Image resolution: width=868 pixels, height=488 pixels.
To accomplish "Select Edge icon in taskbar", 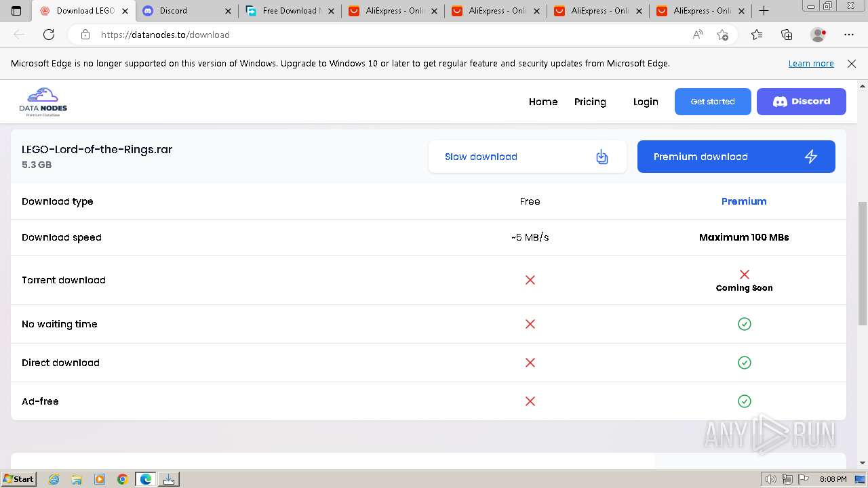I will tap(146, 479).
